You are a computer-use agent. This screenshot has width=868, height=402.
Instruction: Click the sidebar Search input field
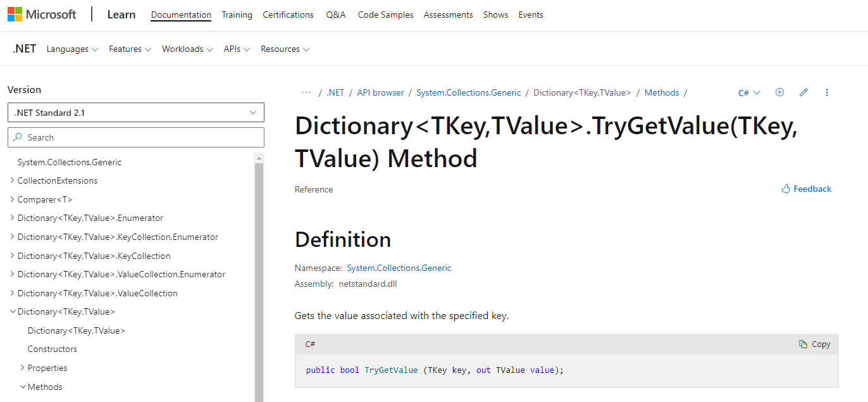tap(136, 137)
